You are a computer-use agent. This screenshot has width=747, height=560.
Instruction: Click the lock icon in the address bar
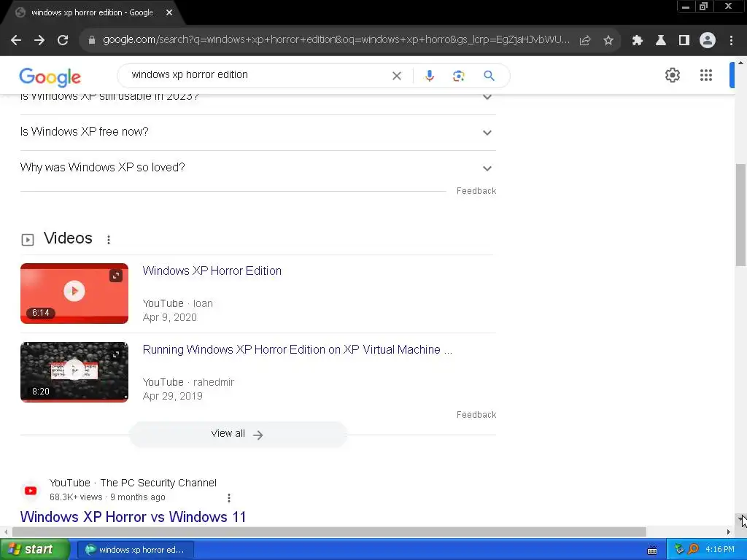tap(92, 41)
